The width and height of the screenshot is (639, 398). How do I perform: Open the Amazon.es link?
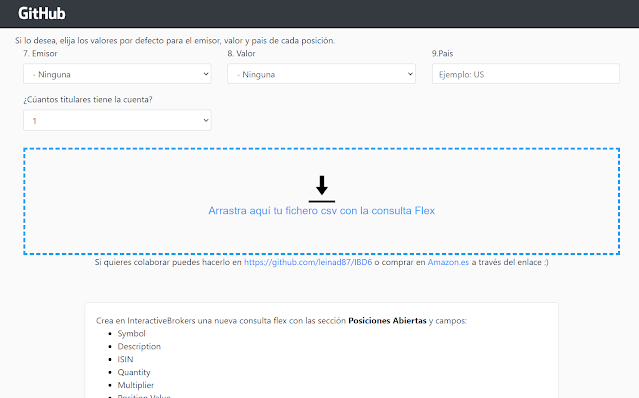pyautogui.click(x=448, y=262)
